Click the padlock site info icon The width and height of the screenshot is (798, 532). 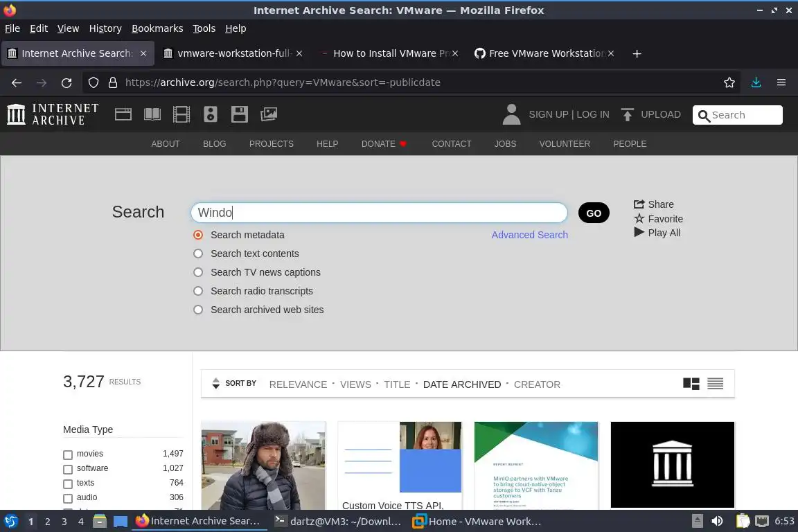(x=113, y=82)
